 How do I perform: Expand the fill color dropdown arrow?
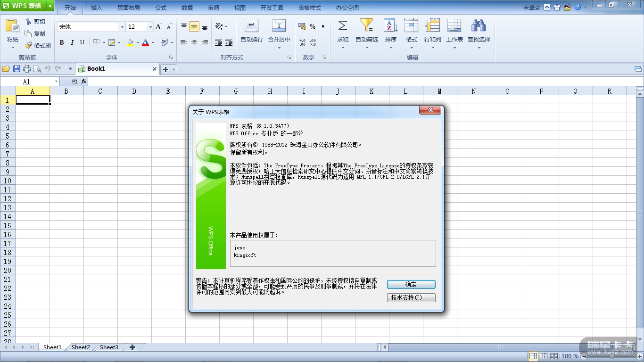tap(138, 42)
